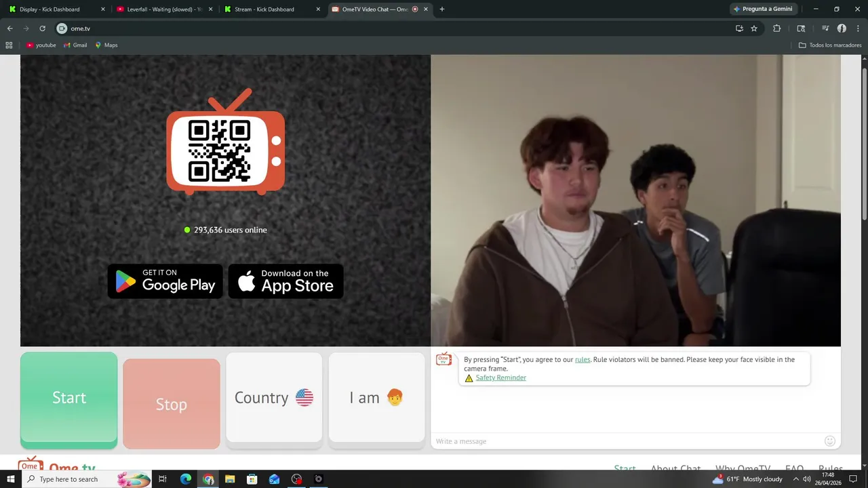Open the Chrome profile avatar
The image size is (868, 488).
(x=842, y=28)
